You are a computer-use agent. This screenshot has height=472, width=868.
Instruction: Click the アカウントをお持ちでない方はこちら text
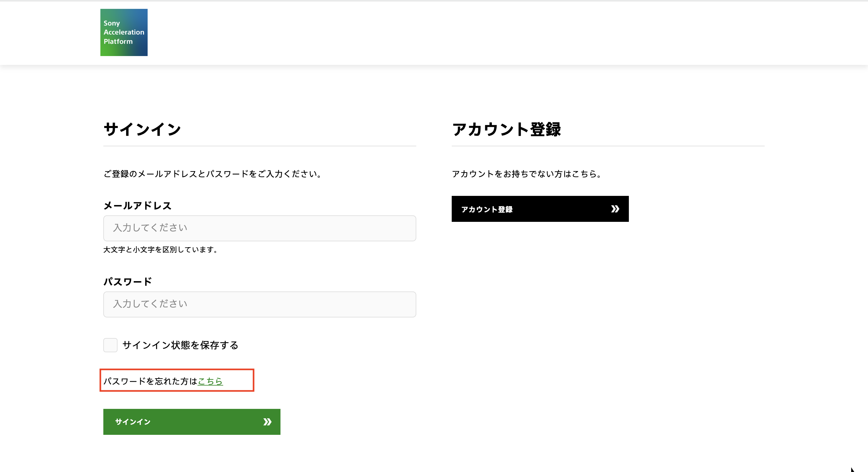(x=526, y=174)
